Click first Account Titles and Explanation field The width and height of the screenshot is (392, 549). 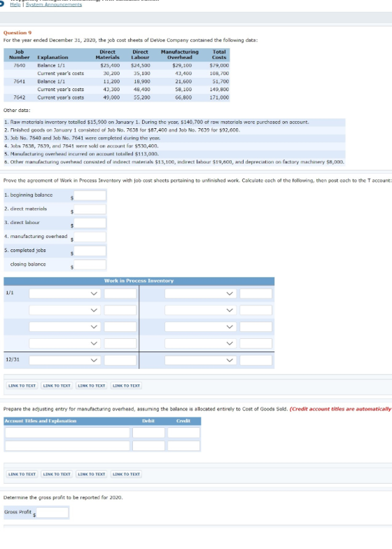tap(67, 433)
